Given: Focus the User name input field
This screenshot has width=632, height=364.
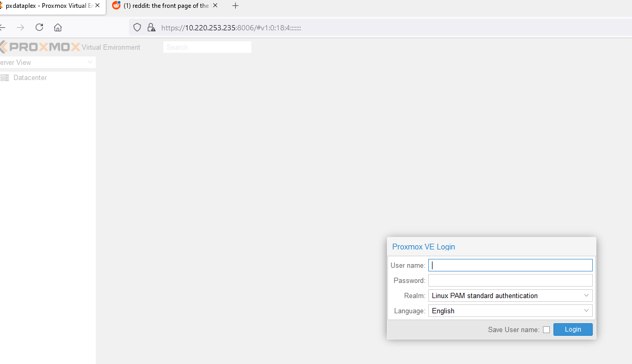Looking at the screenshot, I should point(510,265).
